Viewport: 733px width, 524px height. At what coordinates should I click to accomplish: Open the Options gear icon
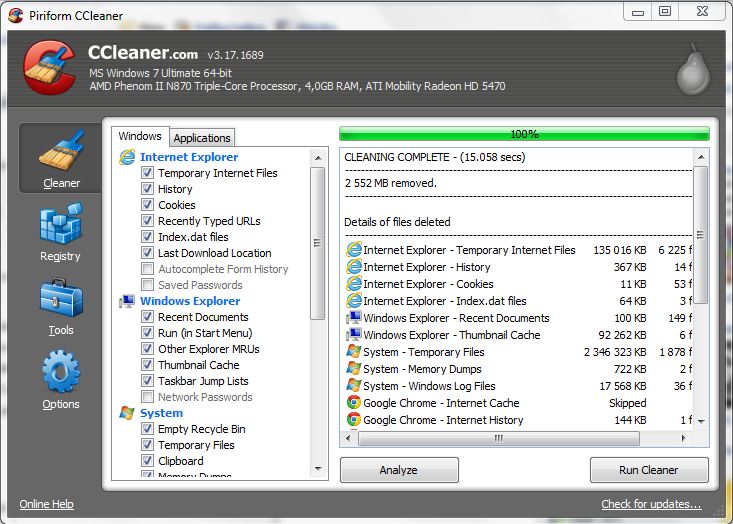tap(61, 372)
